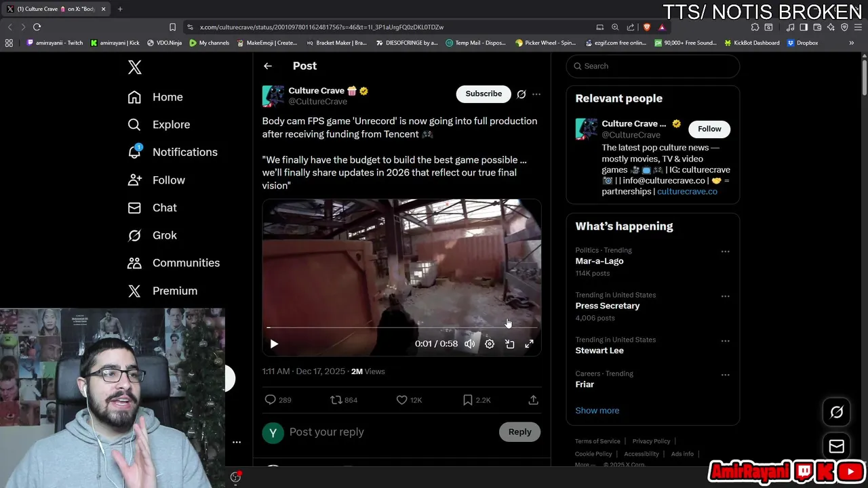This screenshot has width=868, height=488.
Task: Open more options for Mar-a-Lago trend
Action: point(725,251)
